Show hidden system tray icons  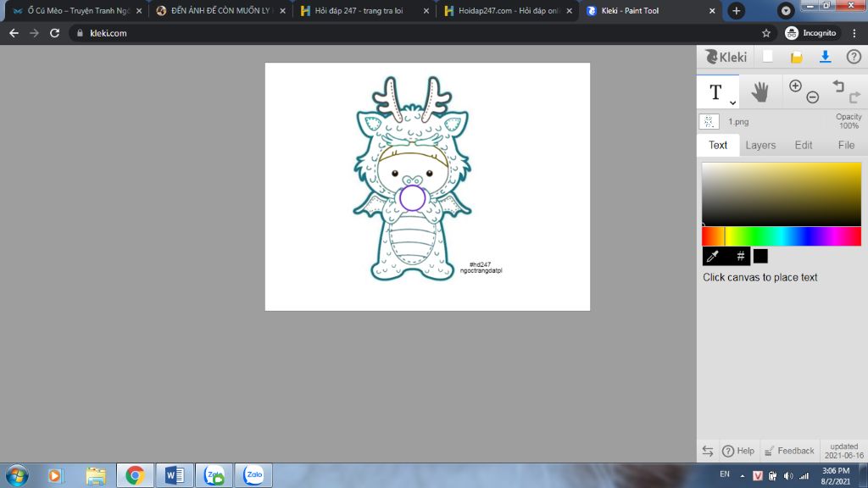click(x=743, y=476)
